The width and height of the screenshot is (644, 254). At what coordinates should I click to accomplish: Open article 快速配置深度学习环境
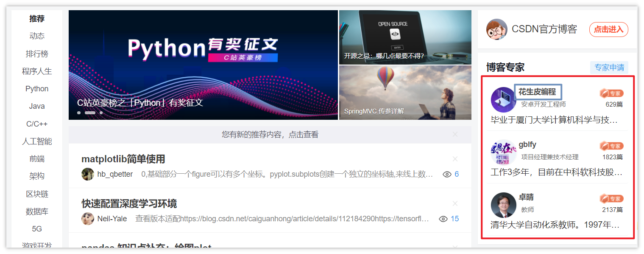tap(129, 203)
